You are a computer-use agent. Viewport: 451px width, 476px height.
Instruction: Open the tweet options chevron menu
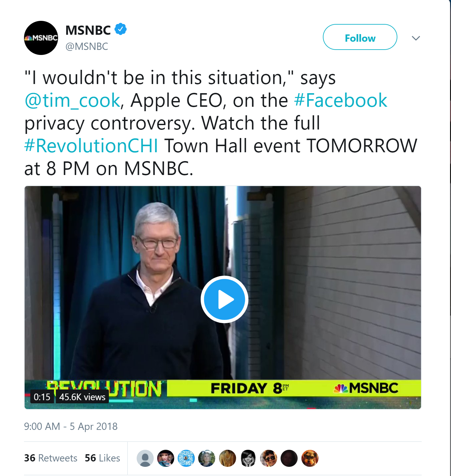pyautogui.click(x=416, y=38)
